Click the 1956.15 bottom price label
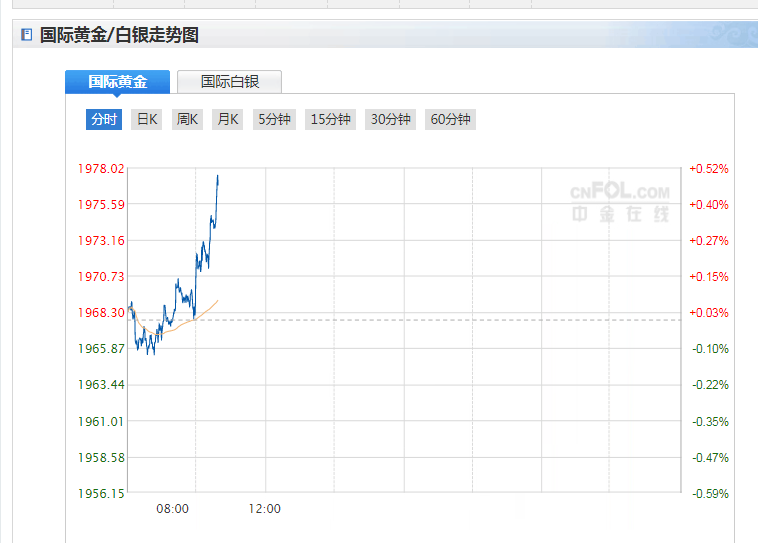The width and height of the screenshot is (758, 543). 101,493
